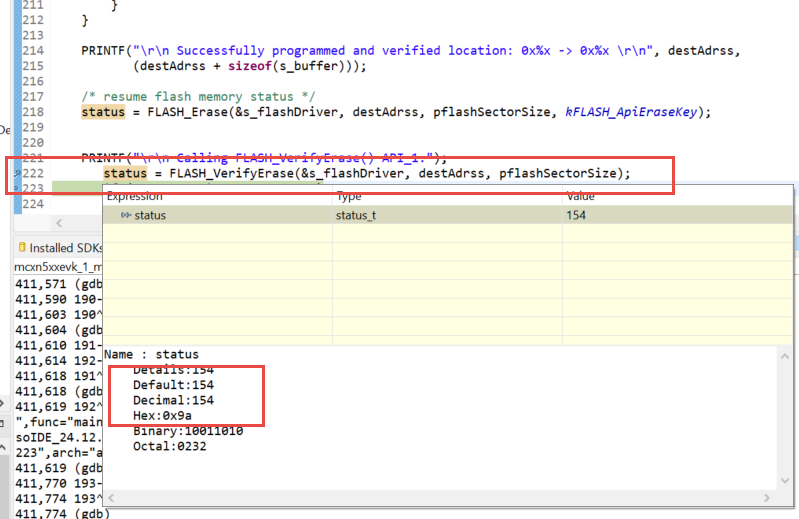799x519 pixels.
Task: Click kFLASH_ApiEraseKey in the FLASH_Erase call
Action: (x=637, y=112)
